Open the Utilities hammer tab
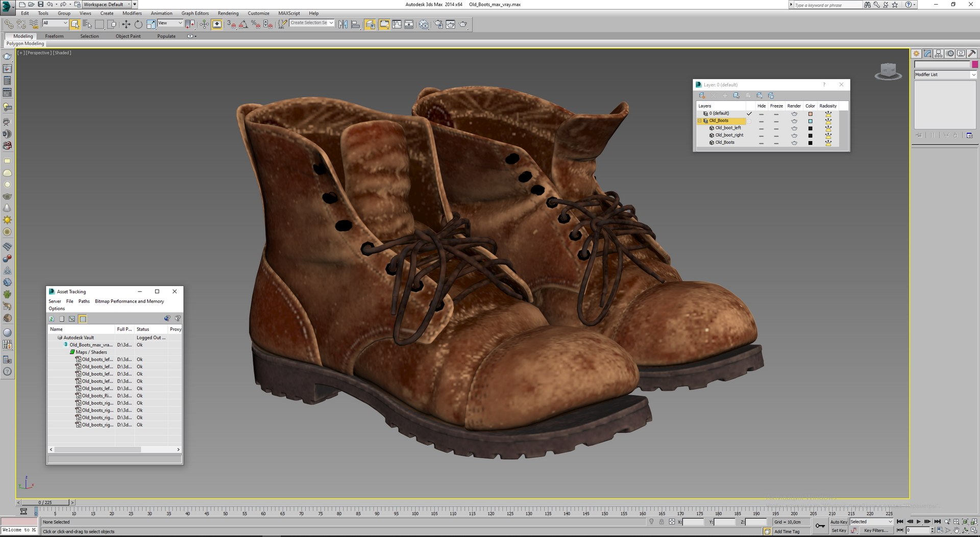Image resolution: width=980 pixels, height=537 pixels. (972, 54)
